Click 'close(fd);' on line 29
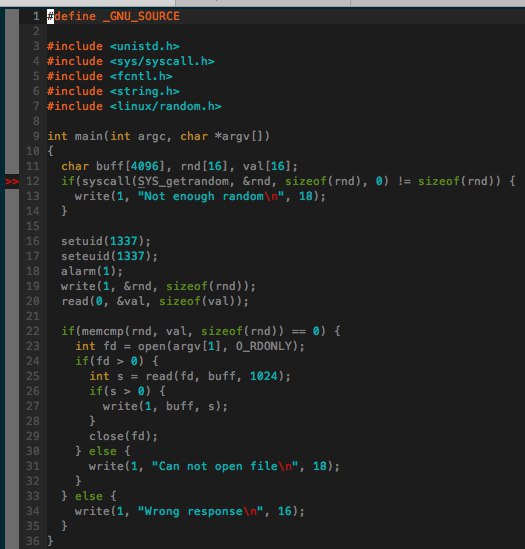The image size is (525, 549). coord(123,436)
